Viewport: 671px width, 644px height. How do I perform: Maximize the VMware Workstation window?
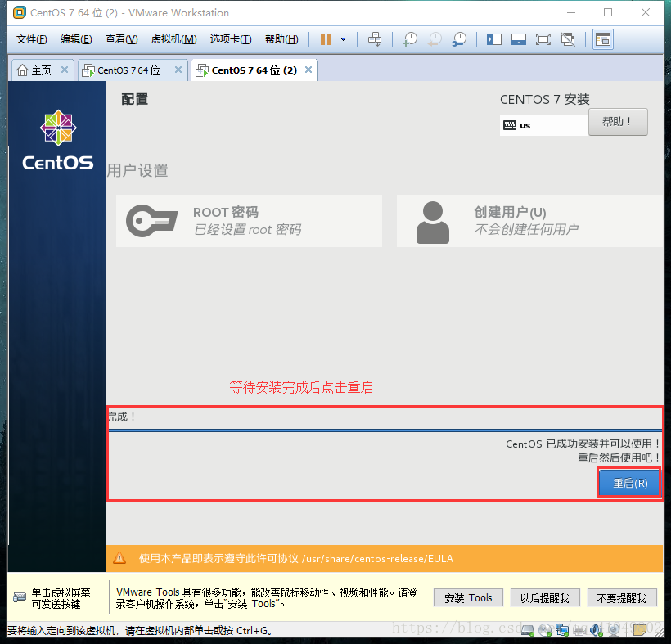click(608, 12)
